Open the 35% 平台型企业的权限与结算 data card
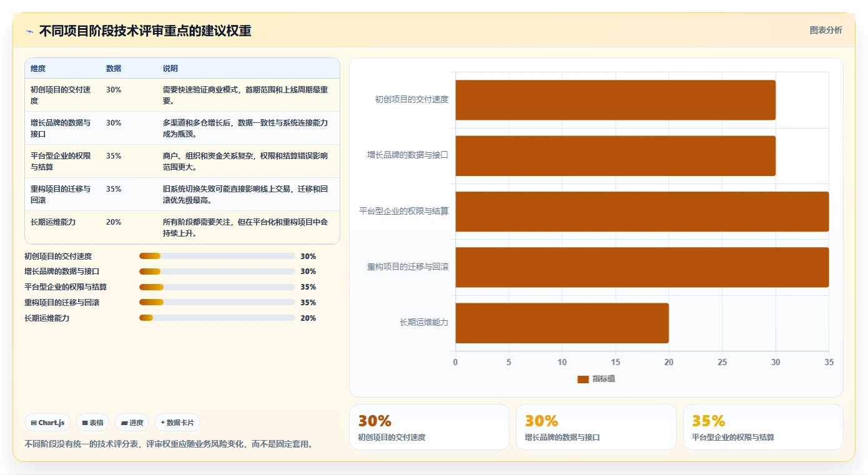Image resolution: width=868 pixels, height=475 pixels. click(x=763, y=427)
